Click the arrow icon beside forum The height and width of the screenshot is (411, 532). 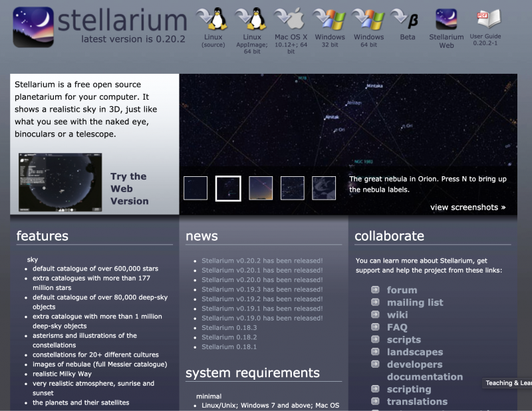click(375, 289)
